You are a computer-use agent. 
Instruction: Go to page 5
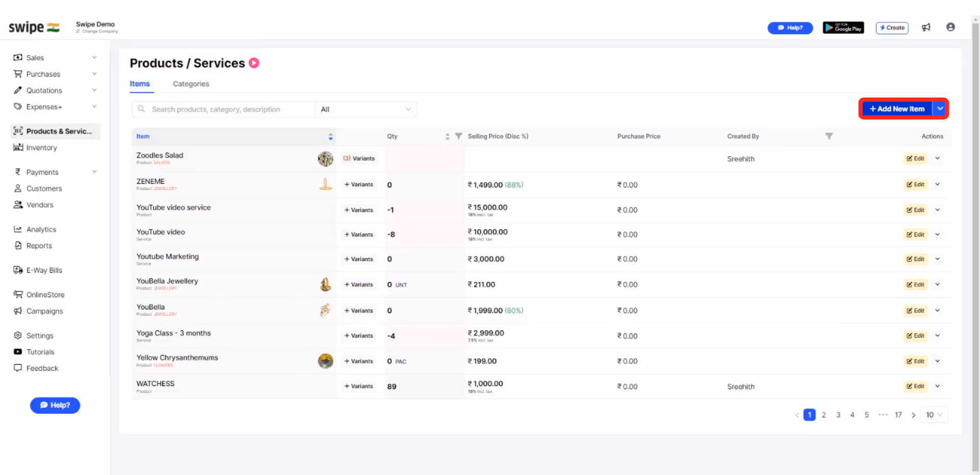pyautogui.click(x=867, y=415)
